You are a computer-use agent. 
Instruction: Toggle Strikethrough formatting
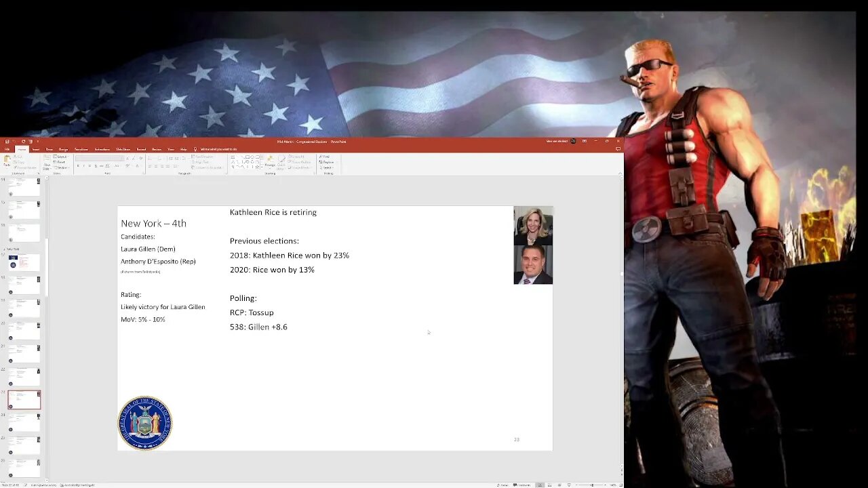pyautogui.click(x=102, y=166)
